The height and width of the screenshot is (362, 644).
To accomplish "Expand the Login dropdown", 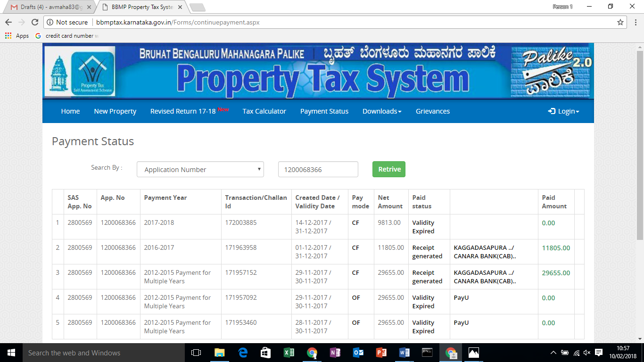I will [x=563, y=111].
